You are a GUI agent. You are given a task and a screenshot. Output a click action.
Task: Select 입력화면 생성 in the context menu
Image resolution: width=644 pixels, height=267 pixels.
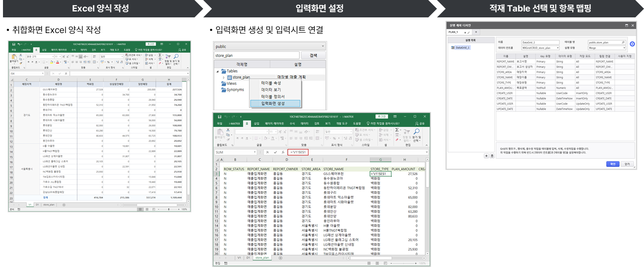point(275,103)
